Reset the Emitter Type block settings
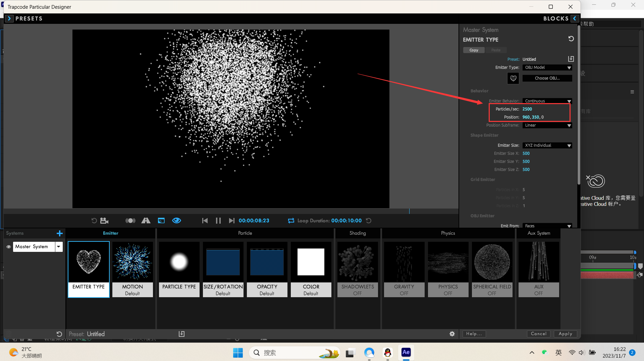 click(x=571, y=39)
